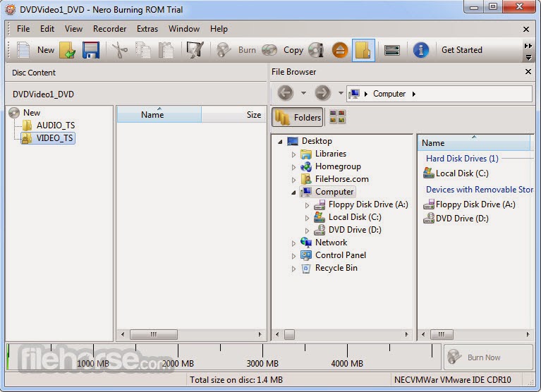Image resolution: width=541 pixels, height=392 pixels.
Task: Select DVD Drive (D:) in the file list
Action: click(x=462, y=219)
